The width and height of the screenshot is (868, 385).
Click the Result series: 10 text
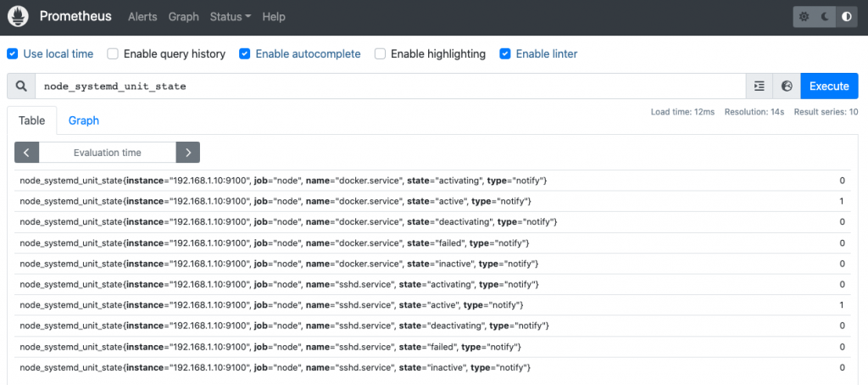826,112
